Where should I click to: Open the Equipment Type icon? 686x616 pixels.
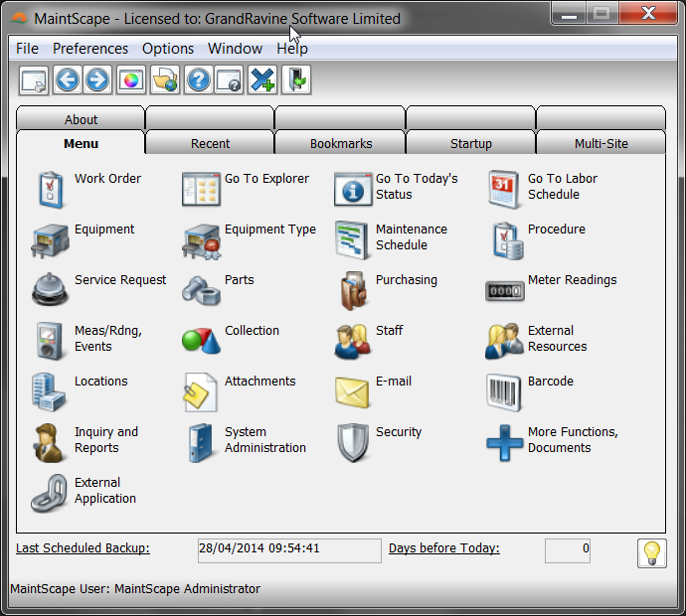click(201, 241)
